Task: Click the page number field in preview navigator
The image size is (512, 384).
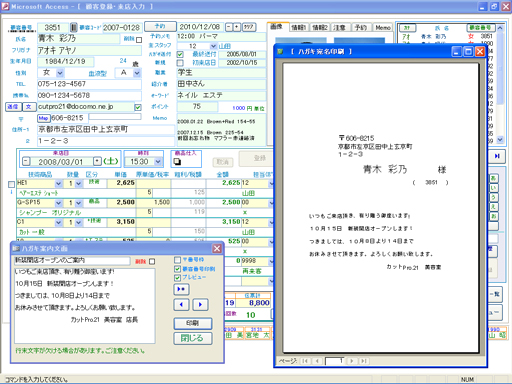Action: click(x=335, y=361)
